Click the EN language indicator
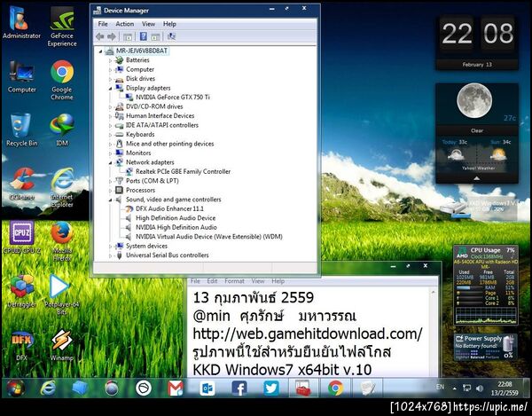Viewport: 532px width, 416px height. [440, 387]
